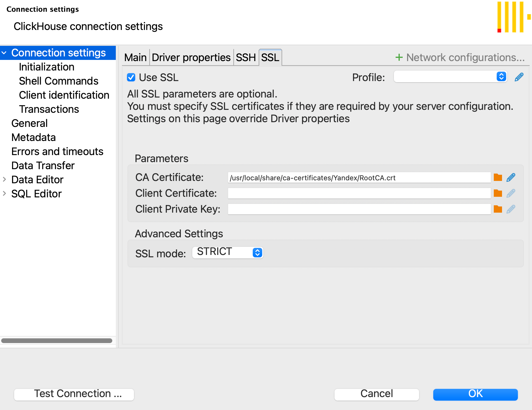This screenshot has height=410, width=532.
Task: Click the pencil icon beside Client Private Key
Action: (x=511, y=209)
